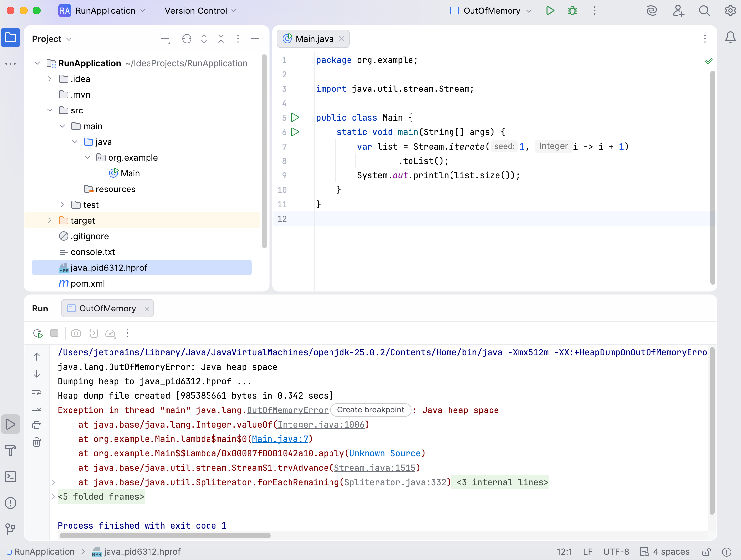Open the Version Control menu
Viewport: 741px width, 560px height.
pyautogui.click(x=200, y=11)
